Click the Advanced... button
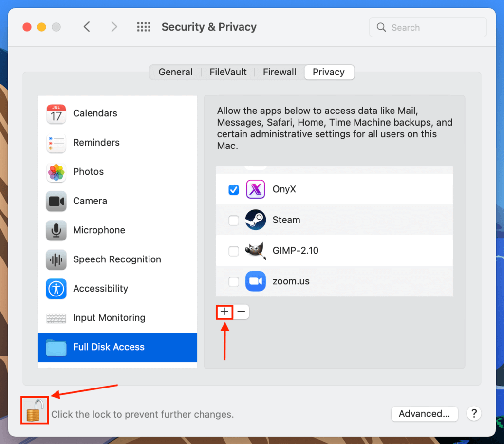The width and height of the screenshot is (504, 444). 424,414
